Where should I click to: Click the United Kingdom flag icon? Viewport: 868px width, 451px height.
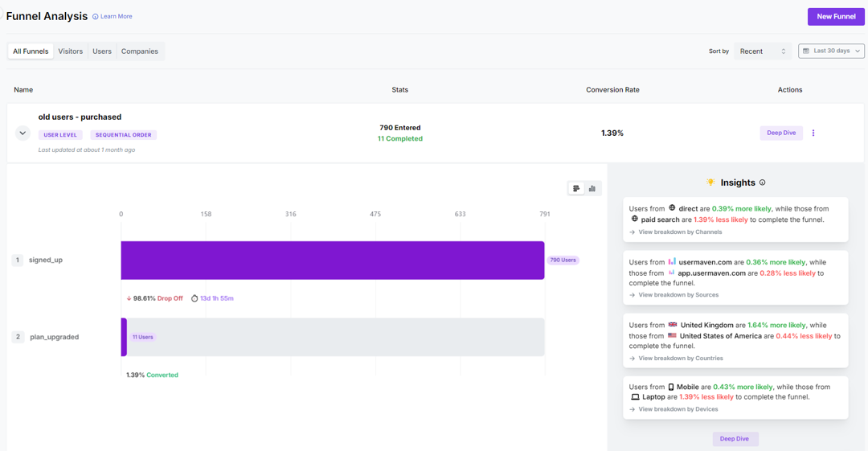(x=673, y=325)
